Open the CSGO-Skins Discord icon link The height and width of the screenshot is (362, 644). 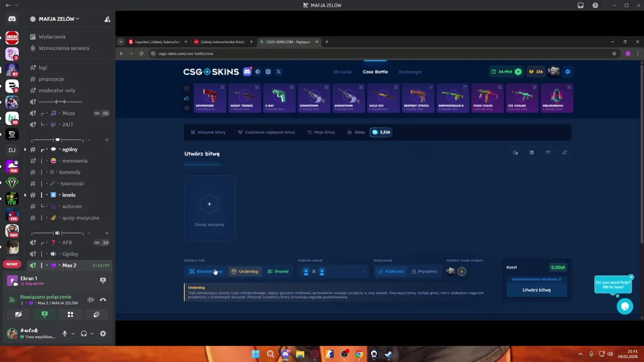247,72
